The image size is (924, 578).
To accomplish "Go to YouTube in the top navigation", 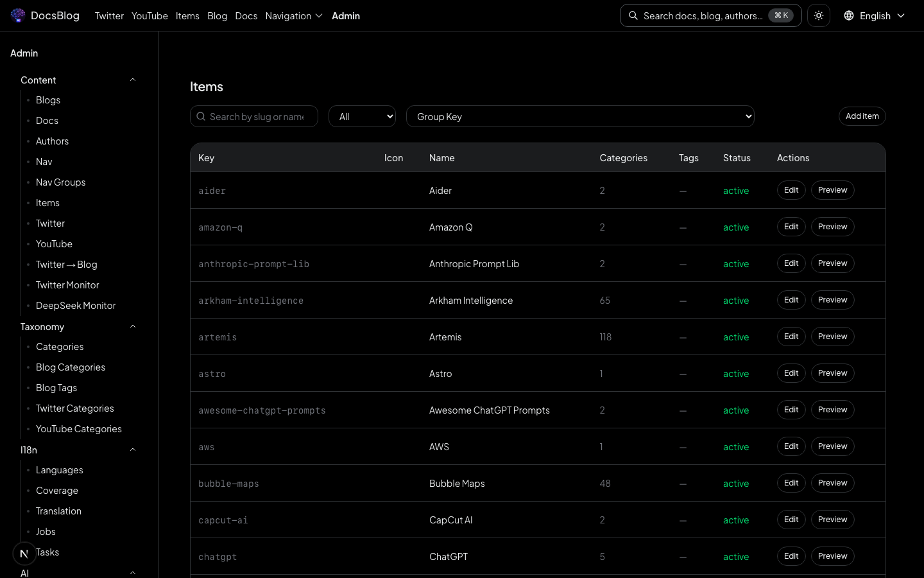I will pyautogui.click(x=150, y=15).
